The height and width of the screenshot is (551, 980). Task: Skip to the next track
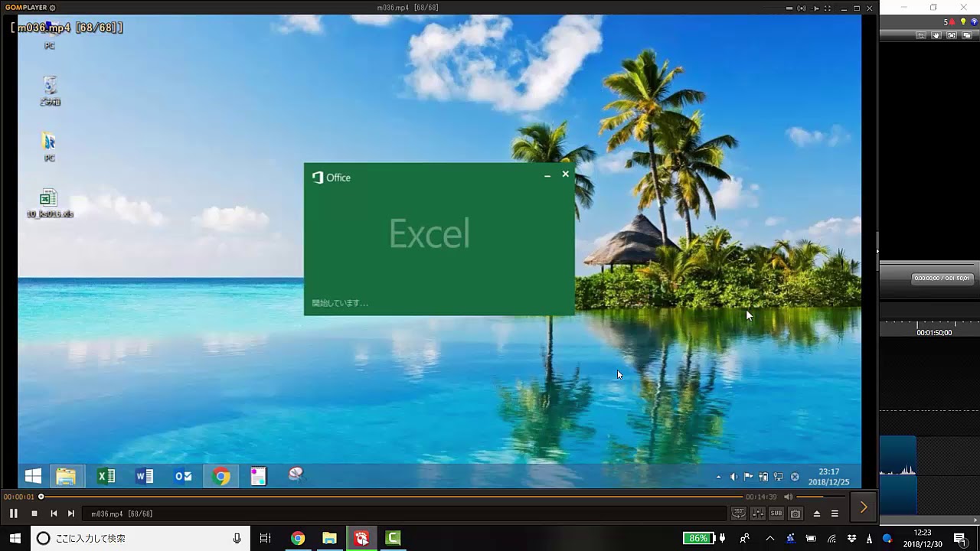(x=71, y=514)
